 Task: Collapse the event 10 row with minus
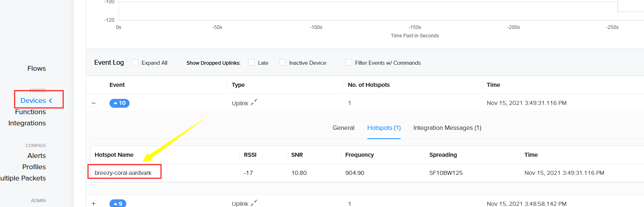coord(94,103)
